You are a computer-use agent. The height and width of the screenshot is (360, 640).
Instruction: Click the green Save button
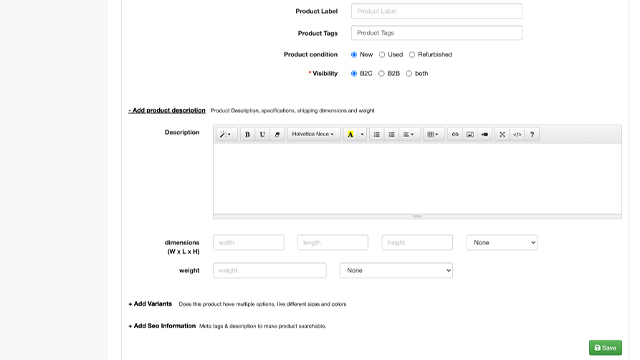(x=605, y=348)
